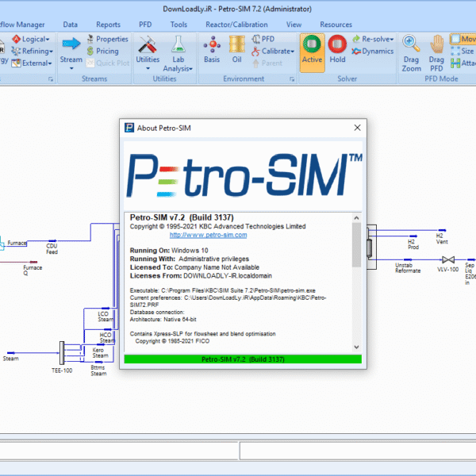Viewport: 476px width, 476px height.
Task: Click the green Petro-SIM v7.2 build bar
Action: [x=243, y=359]
